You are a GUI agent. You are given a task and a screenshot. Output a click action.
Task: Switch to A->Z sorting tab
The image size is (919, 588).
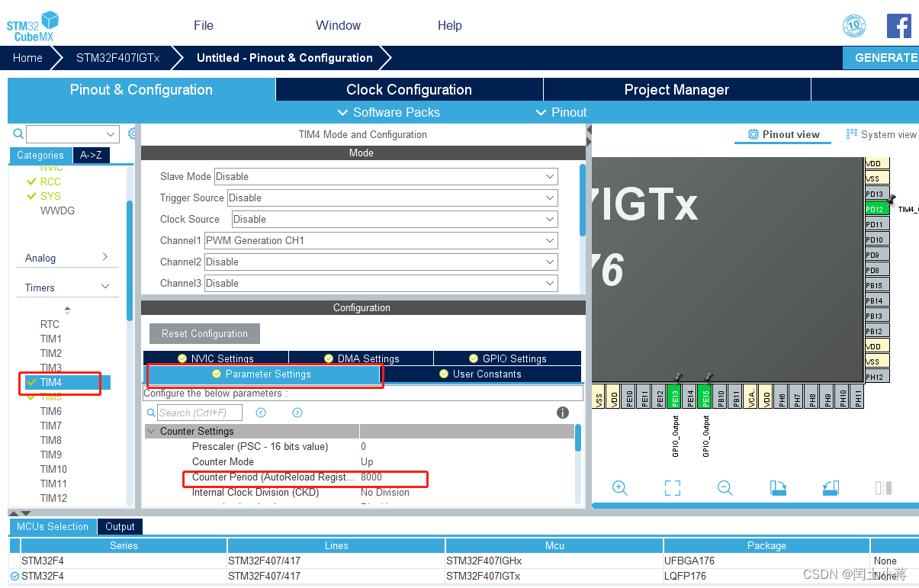(91, 155)
